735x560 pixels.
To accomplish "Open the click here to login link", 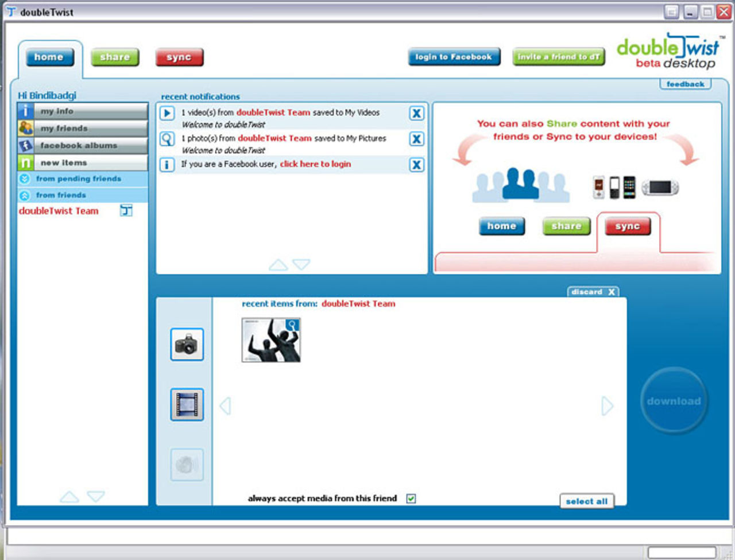I will click(x=315, y=164).
